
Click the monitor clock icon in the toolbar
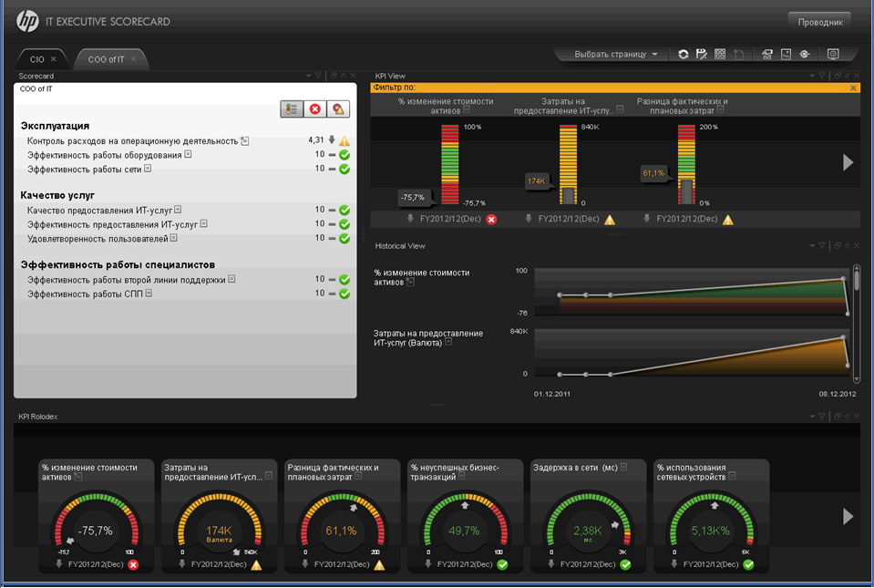(833, 54)
